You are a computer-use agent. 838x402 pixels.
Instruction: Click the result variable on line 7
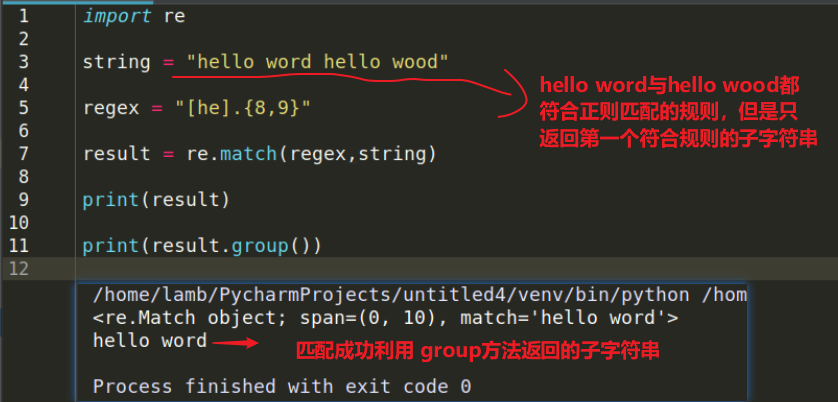pos(117,154)
